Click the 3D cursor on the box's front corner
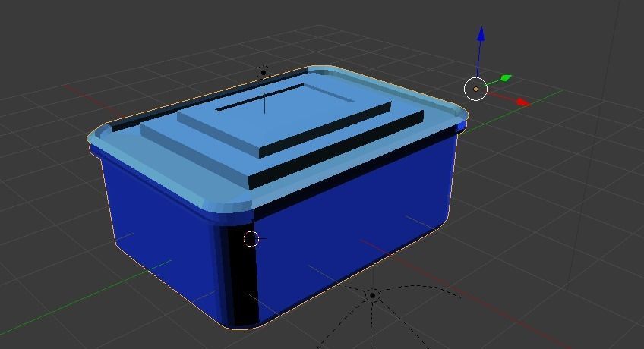This screenshot has width=644, height=349. 251,239
